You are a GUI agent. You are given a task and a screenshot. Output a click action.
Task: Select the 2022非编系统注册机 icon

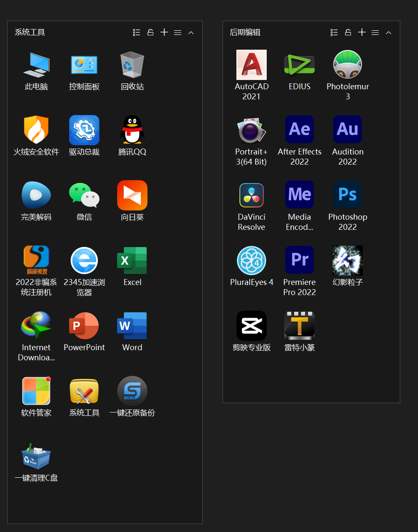(x=36, y=261)
